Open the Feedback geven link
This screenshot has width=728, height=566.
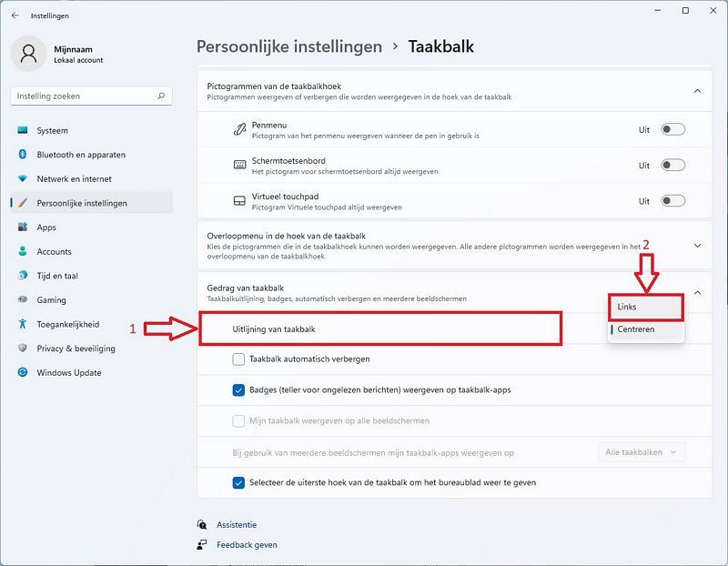coord(247,545)
